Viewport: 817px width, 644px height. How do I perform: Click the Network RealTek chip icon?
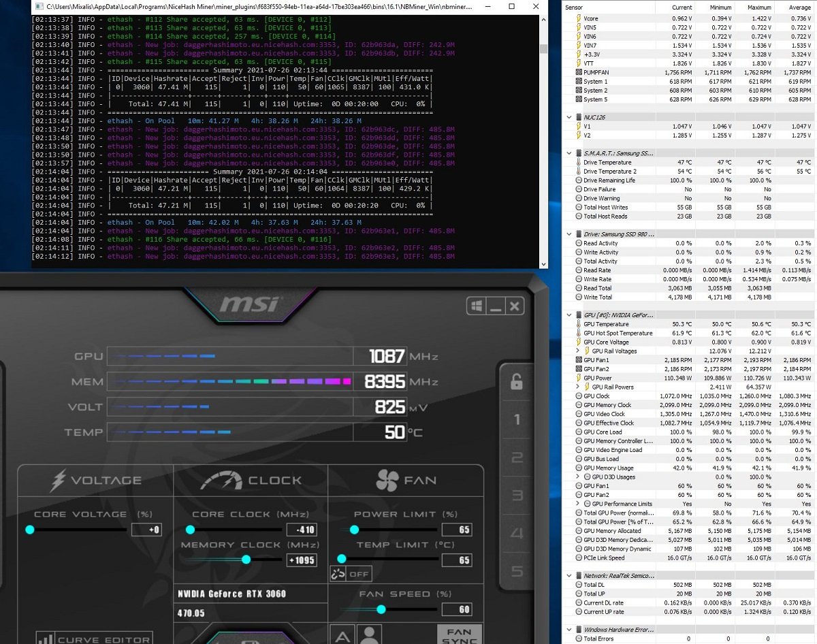point(579,575)
